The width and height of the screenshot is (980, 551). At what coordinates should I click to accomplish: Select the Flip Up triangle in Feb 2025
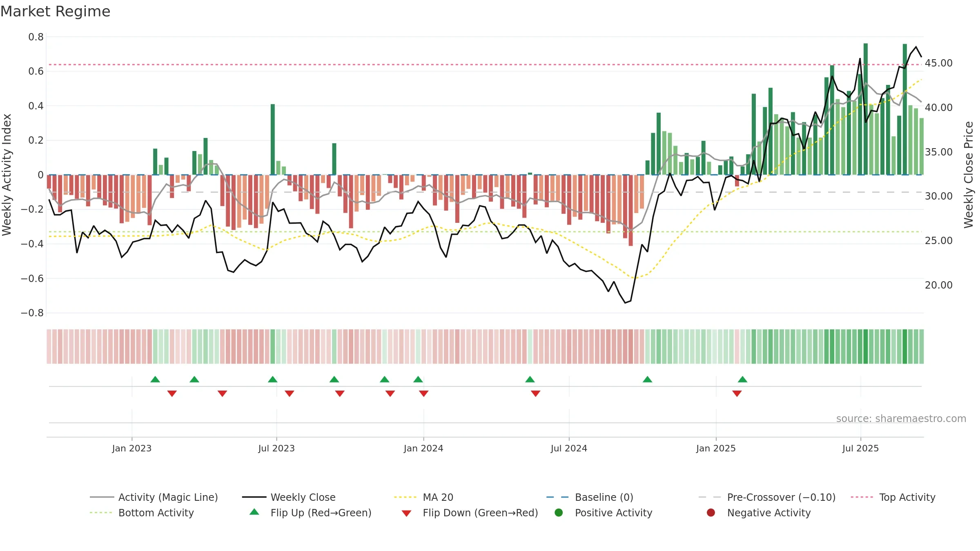[x=743, y=380]
